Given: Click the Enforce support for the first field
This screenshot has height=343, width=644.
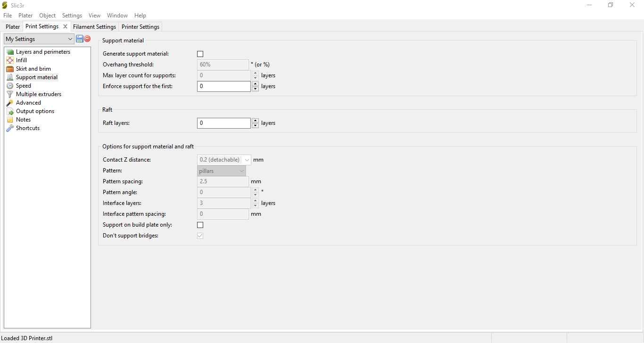Looking at the screenshot, I should pos(223,87).
